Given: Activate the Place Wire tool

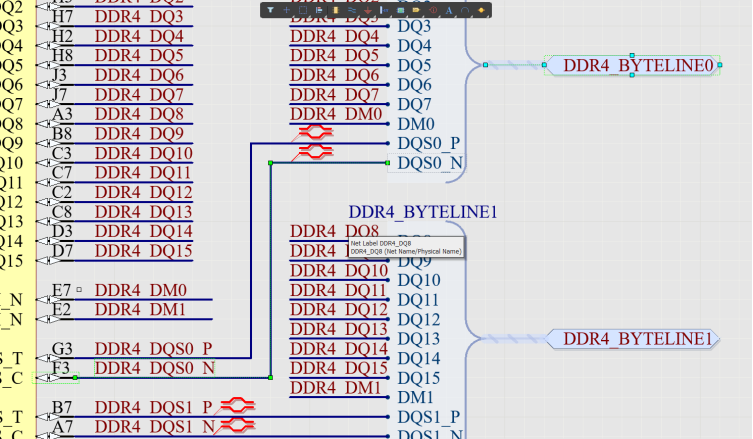Looking at the screenshot, I should coord(352,10).
